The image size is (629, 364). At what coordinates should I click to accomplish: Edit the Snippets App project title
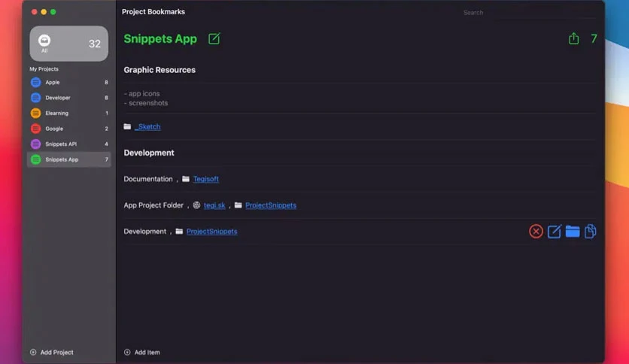click(214, 39)
